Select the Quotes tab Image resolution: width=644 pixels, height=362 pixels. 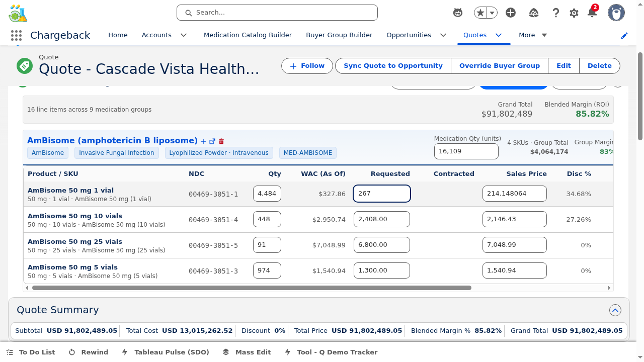click(475, 35)
